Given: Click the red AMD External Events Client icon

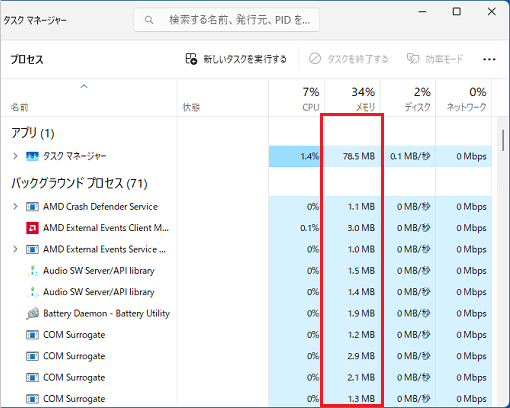Looking at the screenshot, I should click(x=32, y=228).
